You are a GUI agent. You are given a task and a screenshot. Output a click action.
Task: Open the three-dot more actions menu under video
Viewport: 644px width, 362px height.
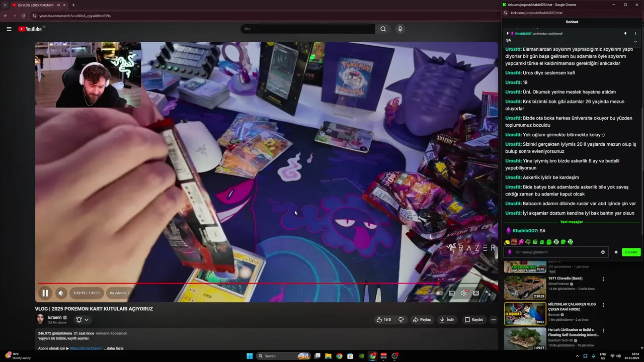click(x=494, y=319)
